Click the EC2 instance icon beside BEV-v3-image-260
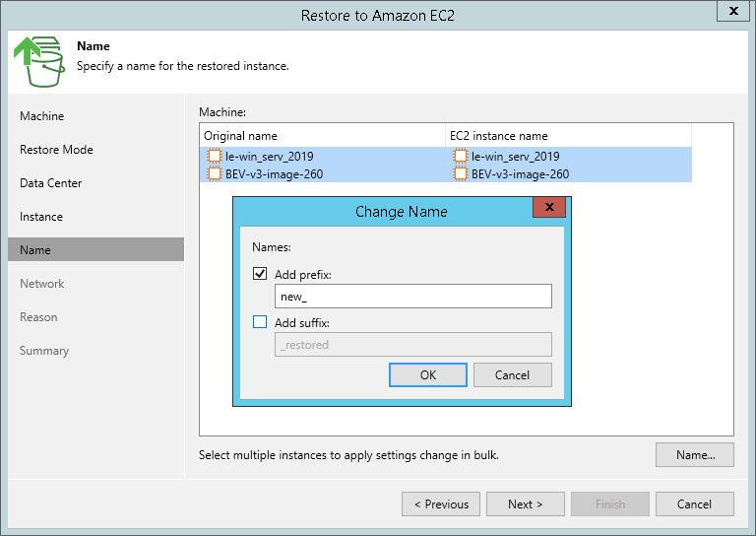 pyautogui.click(x=461, y=173)
